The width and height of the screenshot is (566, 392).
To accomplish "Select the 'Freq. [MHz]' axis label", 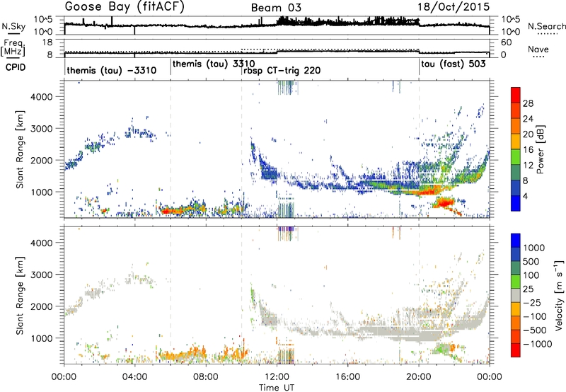I will coord(13,48).
